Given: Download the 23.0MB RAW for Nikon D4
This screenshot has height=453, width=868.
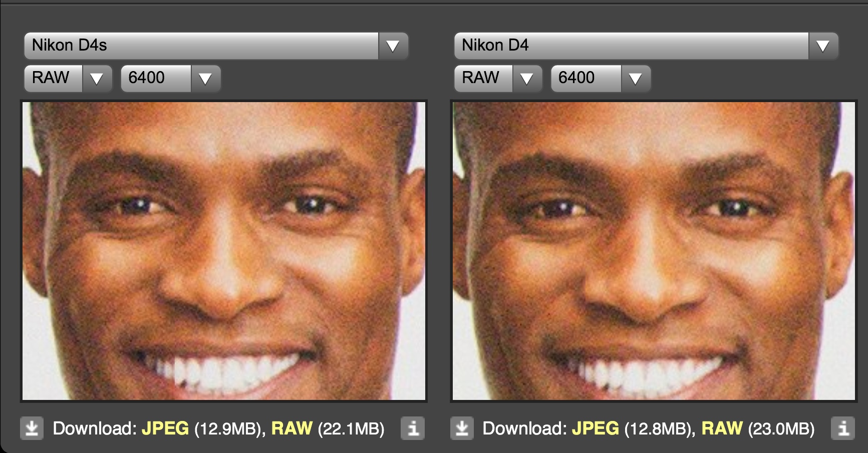Looking at the screenshot, I should pyautogui.click(x=722, y=428).
